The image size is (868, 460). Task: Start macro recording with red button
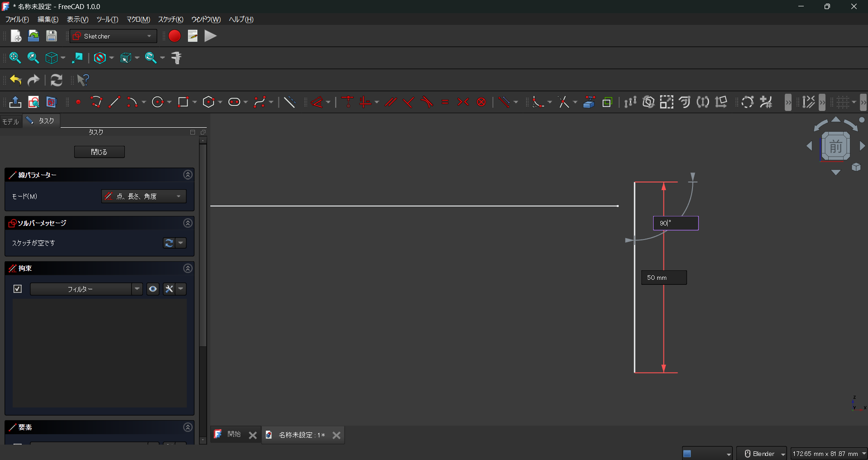(175, 36)
